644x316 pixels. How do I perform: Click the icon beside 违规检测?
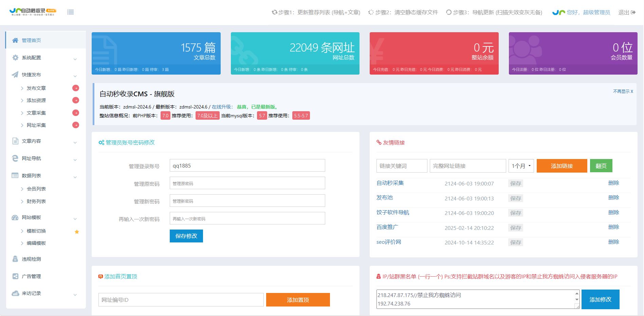point(15,259)
